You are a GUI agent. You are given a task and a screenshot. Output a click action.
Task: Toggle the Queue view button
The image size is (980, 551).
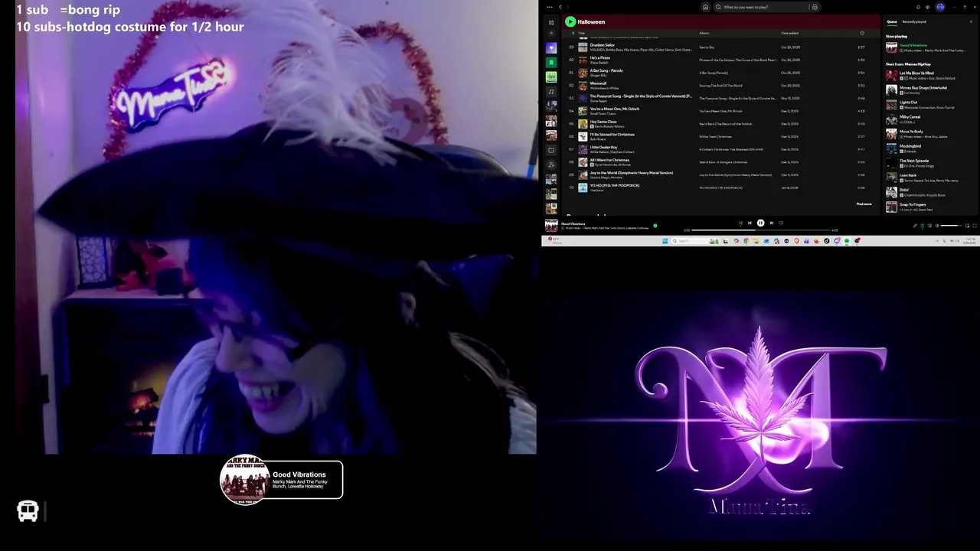923,226
